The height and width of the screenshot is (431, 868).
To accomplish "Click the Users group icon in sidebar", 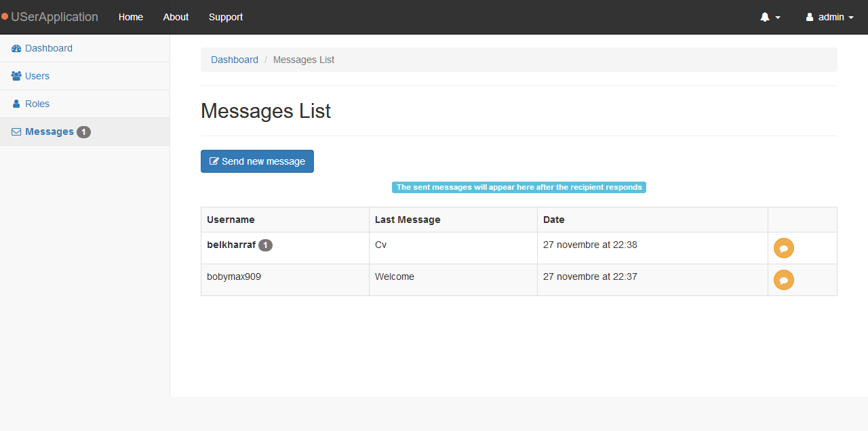I will [x=16, y=77].
